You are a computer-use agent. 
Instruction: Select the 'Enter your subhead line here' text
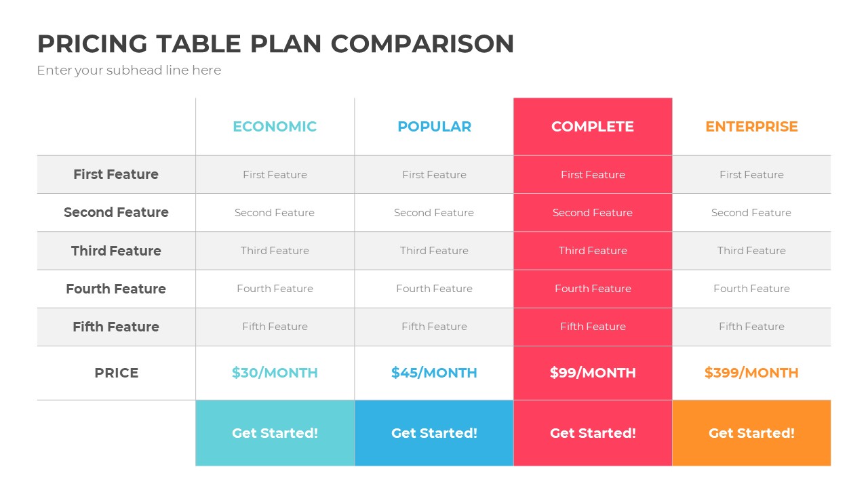pos(129,70)
